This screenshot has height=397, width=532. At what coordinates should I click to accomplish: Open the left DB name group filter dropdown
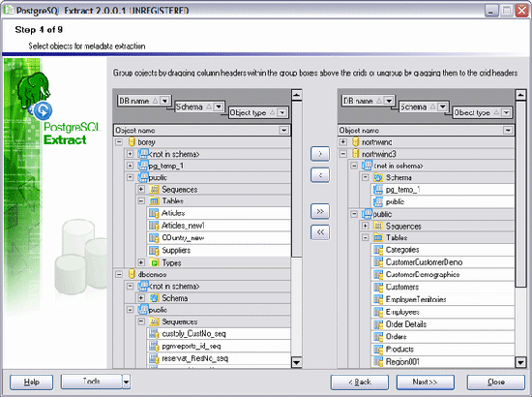[164, 101]
